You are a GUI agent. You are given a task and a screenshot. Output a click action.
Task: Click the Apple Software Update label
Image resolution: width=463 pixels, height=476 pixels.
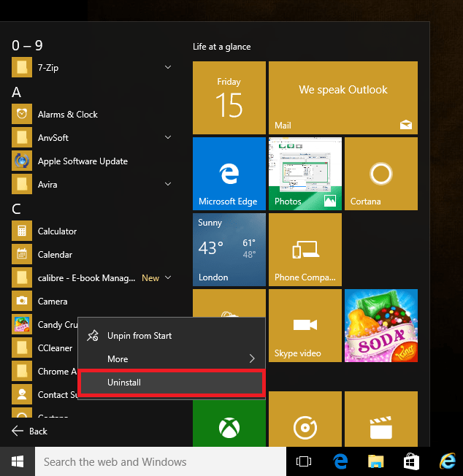(x=83, y=161)
